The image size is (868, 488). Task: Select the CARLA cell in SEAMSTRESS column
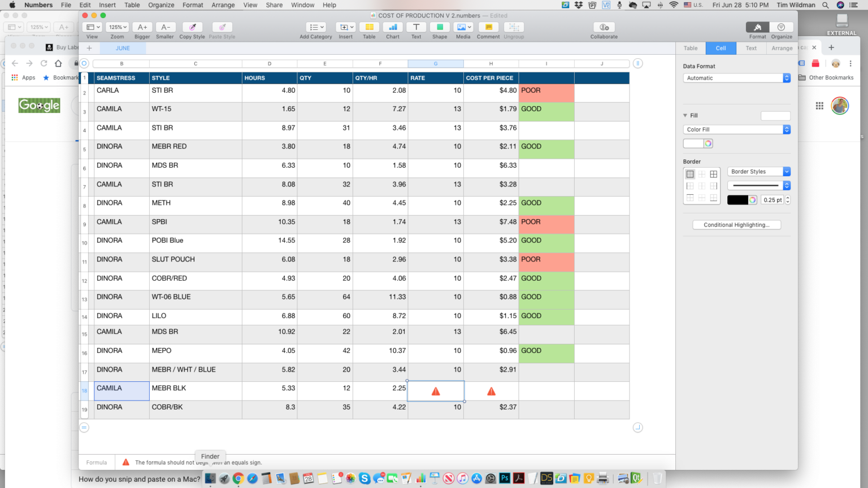[121, 91]
